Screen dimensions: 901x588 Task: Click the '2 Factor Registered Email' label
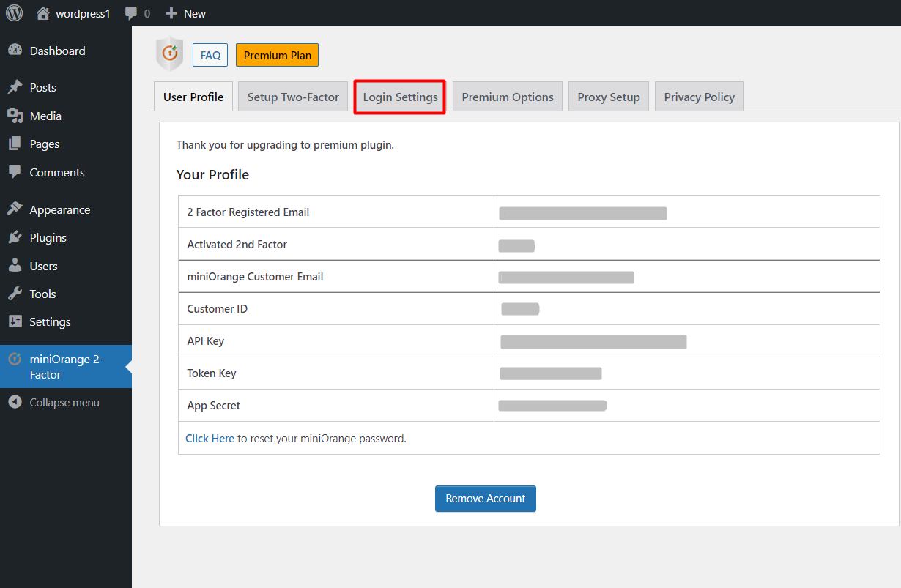[x=248, y=212]
